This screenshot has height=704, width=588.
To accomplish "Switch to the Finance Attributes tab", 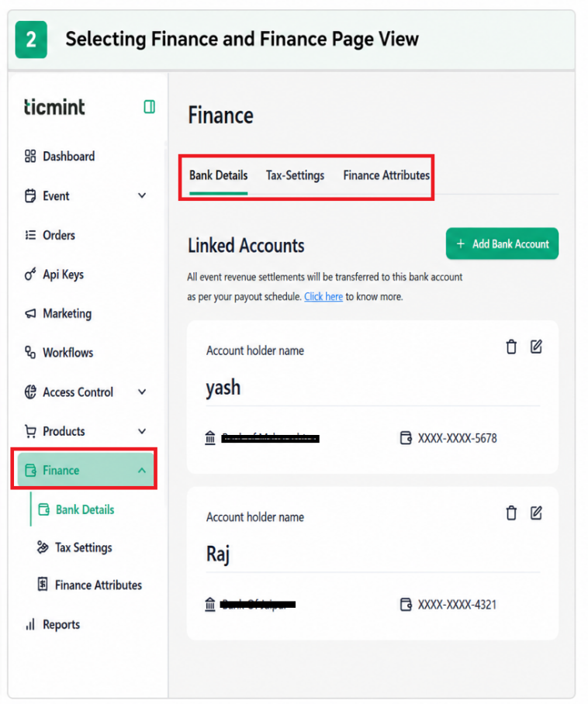I will click(386, 175).
